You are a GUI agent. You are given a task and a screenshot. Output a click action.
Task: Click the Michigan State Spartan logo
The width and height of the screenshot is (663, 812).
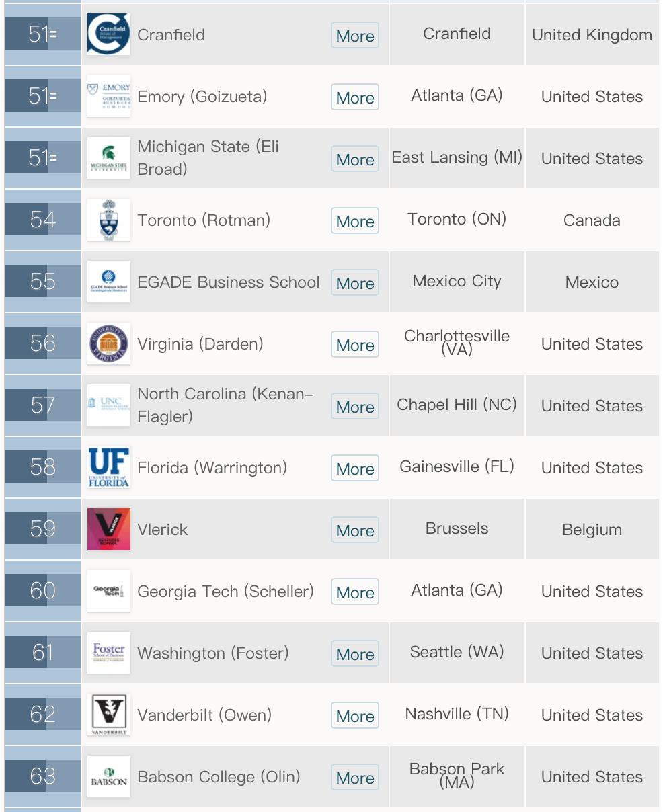coord(109,158)
